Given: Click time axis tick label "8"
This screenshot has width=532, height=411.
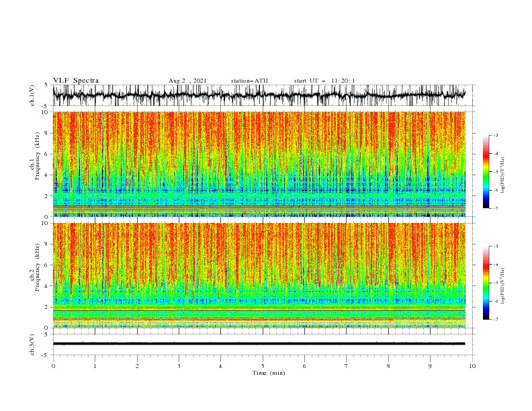Looking at the screenshot, I should (x=388, y=366).
